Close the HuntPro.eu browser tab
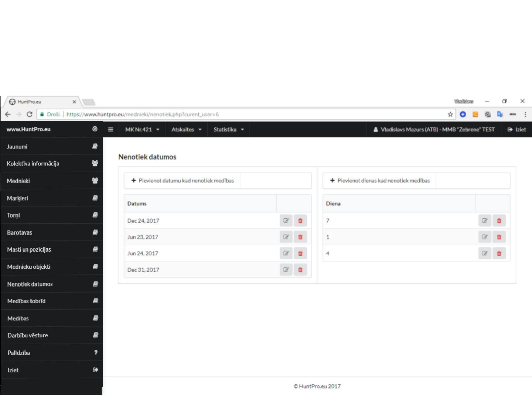 pos(74,102)
